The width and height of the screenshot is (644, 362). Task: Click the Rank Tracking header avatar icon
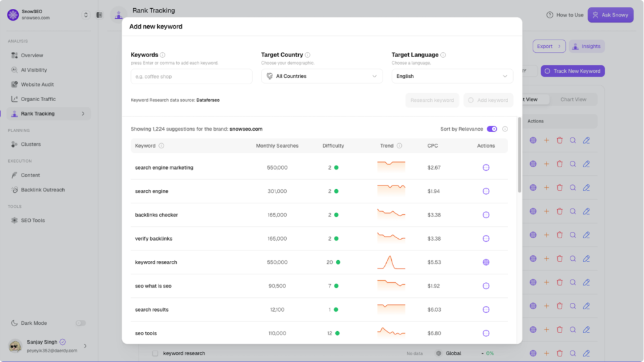pyautogui.click(x=118, y=15)
